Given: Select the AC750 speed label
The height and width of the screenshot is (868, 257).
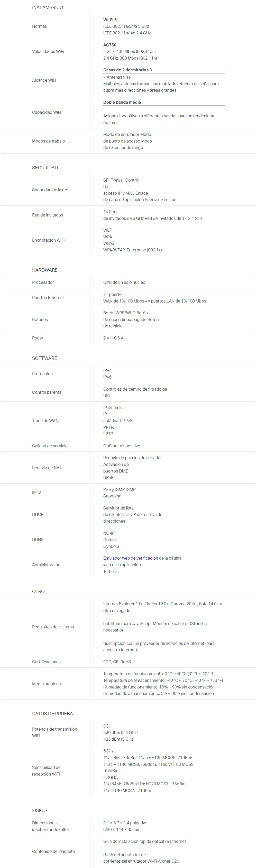Looking at the screenshot, I should [x=110, y=45].
